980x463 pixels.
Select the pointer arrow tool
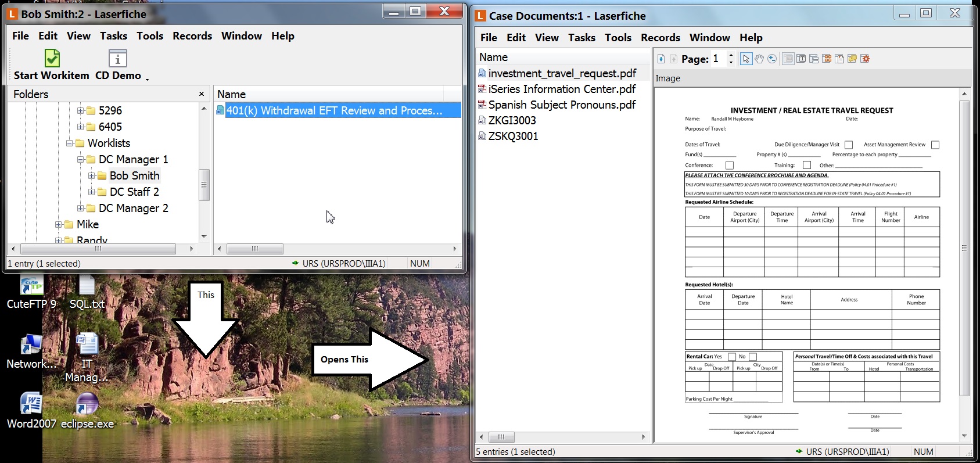(746, 59)
